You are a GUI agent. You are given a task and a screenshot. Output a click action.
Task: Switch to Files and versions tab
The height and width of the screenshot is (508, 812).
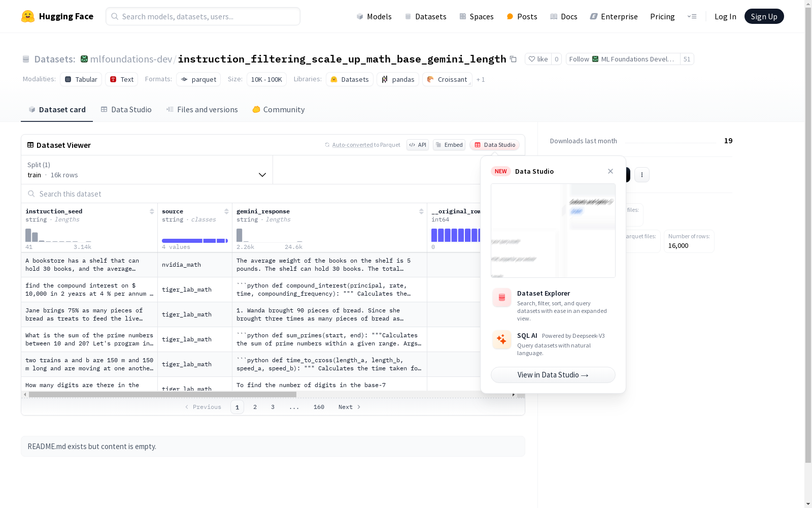[202, 110]
